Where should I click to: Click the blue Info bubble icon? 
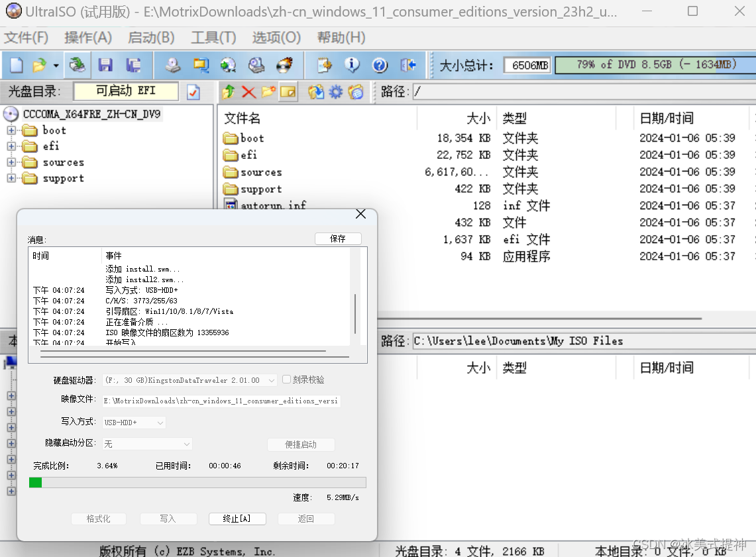(x=352, y=65)
